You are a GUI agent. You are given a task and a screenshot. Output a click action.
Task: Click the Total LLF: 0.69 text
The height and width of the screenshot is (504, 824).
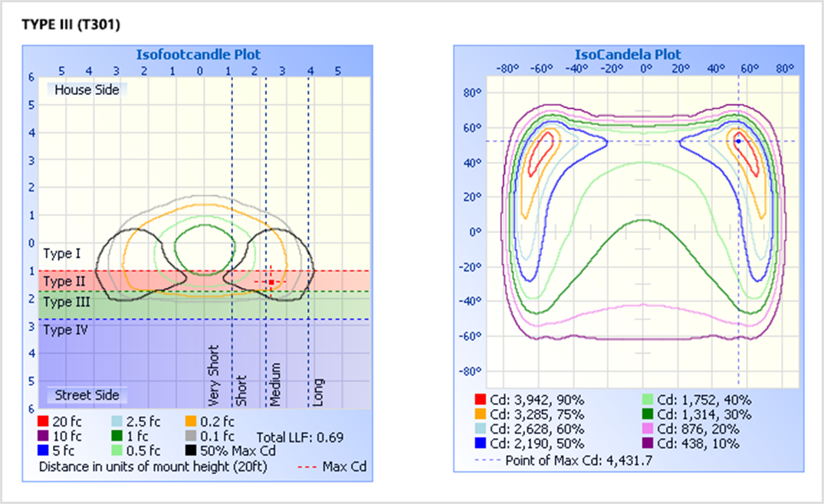point(300,437)
